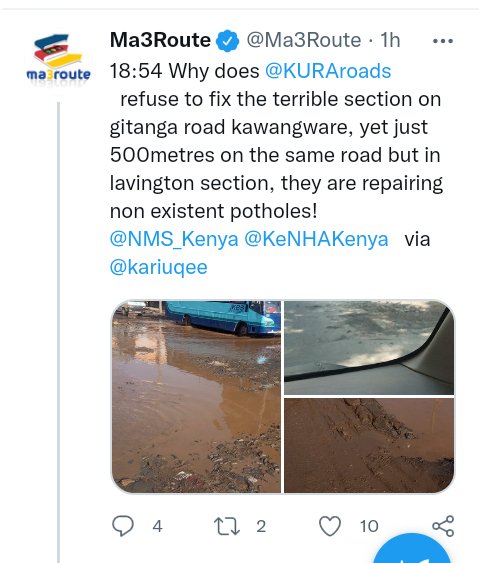Retweet using the retweet arrows icon

click(227, 526)
